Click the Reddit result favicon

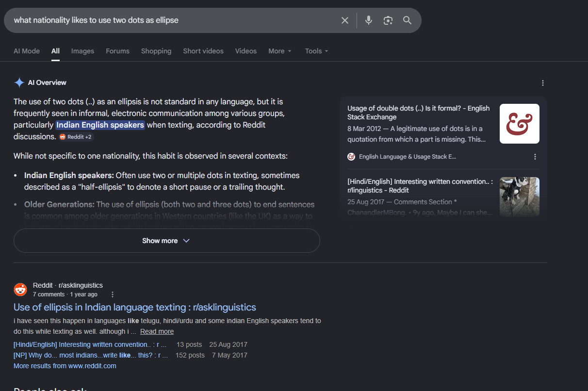(20, 290)
